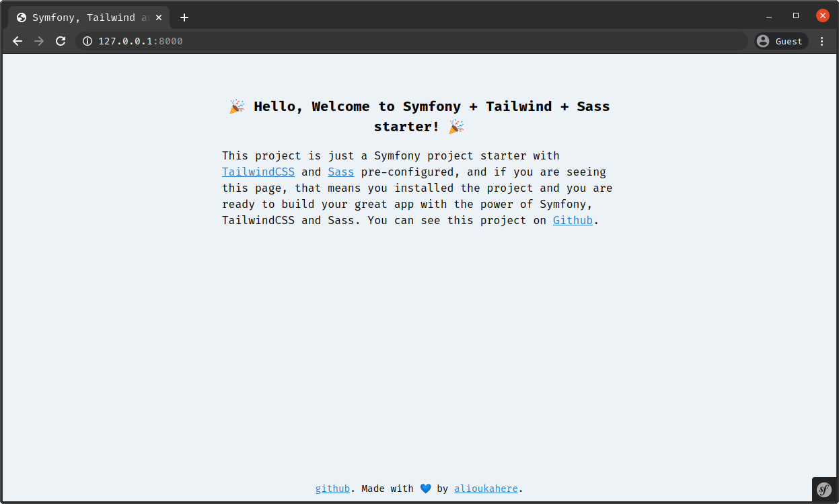The height and width of the screenshot is (504, 839).
Task: Go back with the browser back arrow
Action: click(x=17, y=41)
